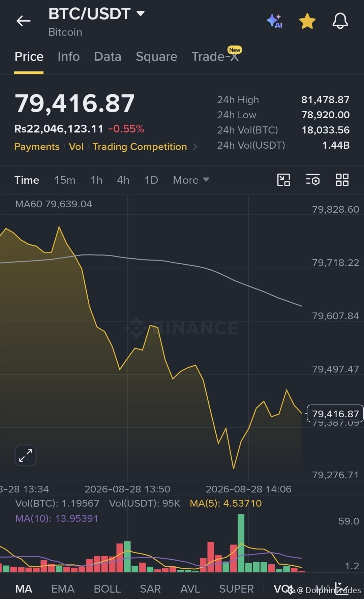
Task: Open the AI sparkle assistant icon
Action: 275,21
